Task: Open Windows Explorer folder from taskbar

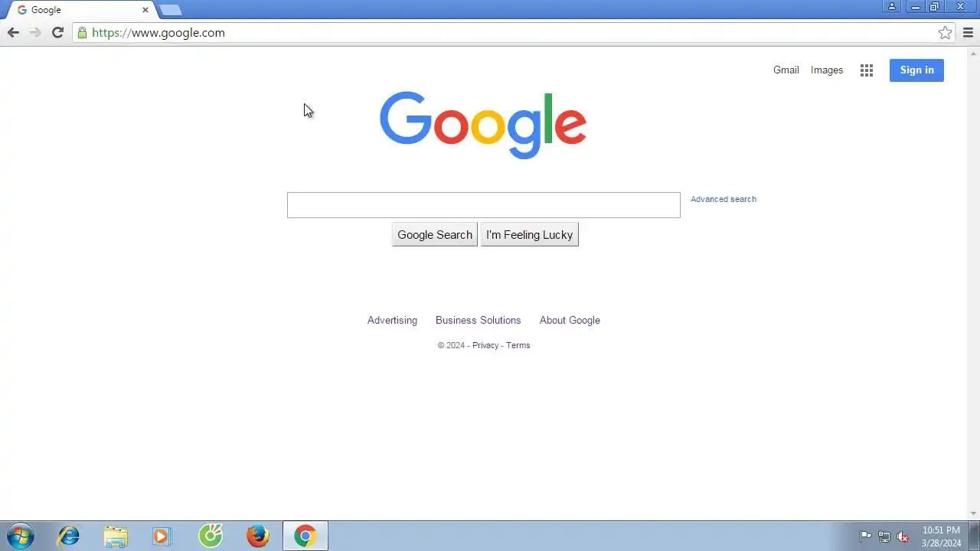Action: click(116, 536)
